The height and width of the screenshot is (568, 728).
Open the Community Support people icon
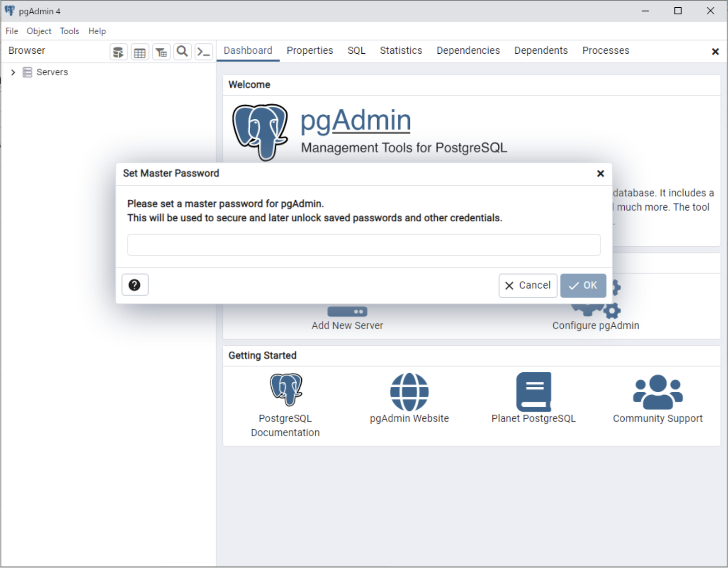pyautogui.click(x=657, y=392)
